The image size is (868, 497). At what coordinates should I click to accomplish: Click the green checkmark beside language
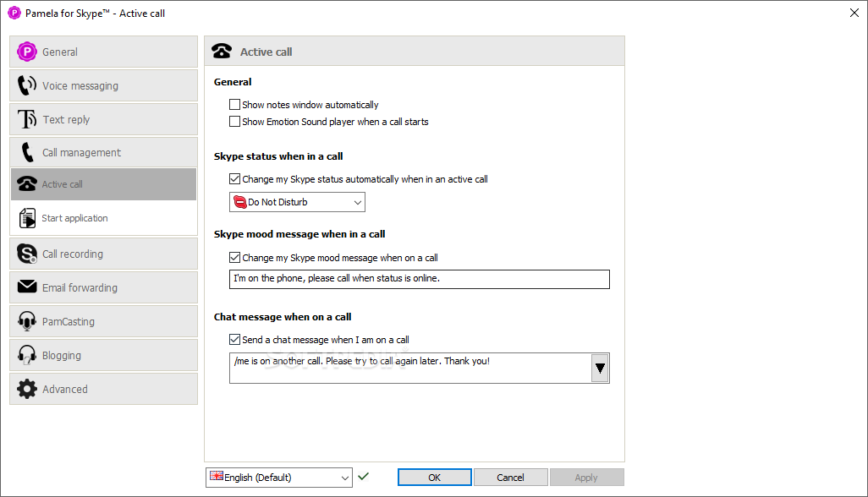coord(363,476)
